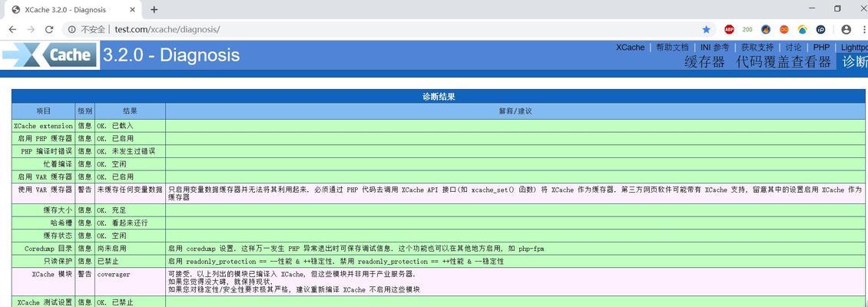Open the fox avatar extension icon

pyautogui.click(x=766, y=29)
